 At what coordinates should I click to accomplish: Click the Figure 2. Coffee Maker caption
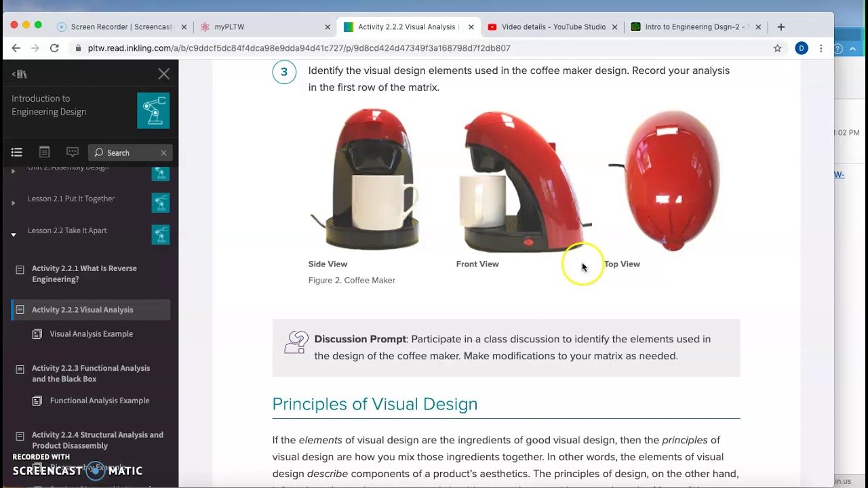352,280
